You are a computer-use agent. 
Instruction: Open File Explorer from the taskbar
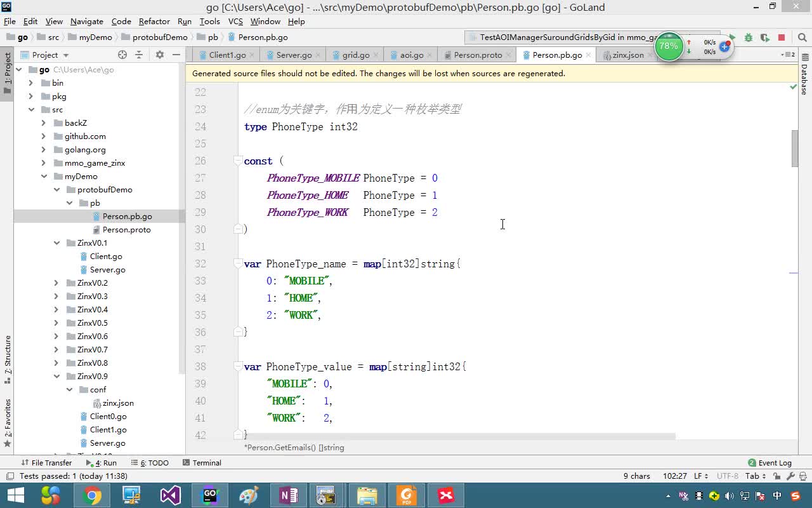coord(367,495)
